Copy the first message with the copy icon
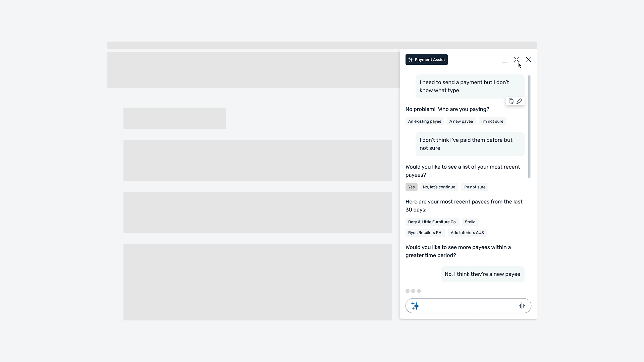Viewport: 644px width, 362px height. point(511,101)
